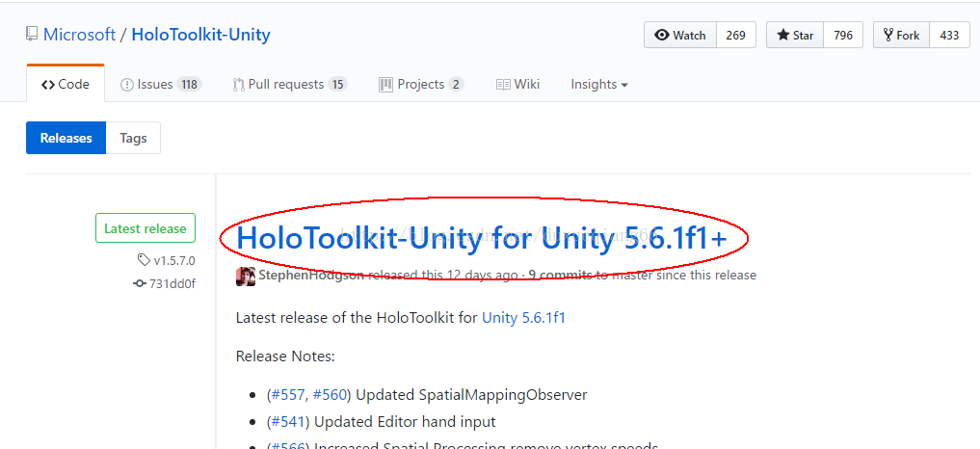Viewport: 980px width, 449px height.
Task: Click StephenHodgson's avatar image
Action: (x=246, y=276)
